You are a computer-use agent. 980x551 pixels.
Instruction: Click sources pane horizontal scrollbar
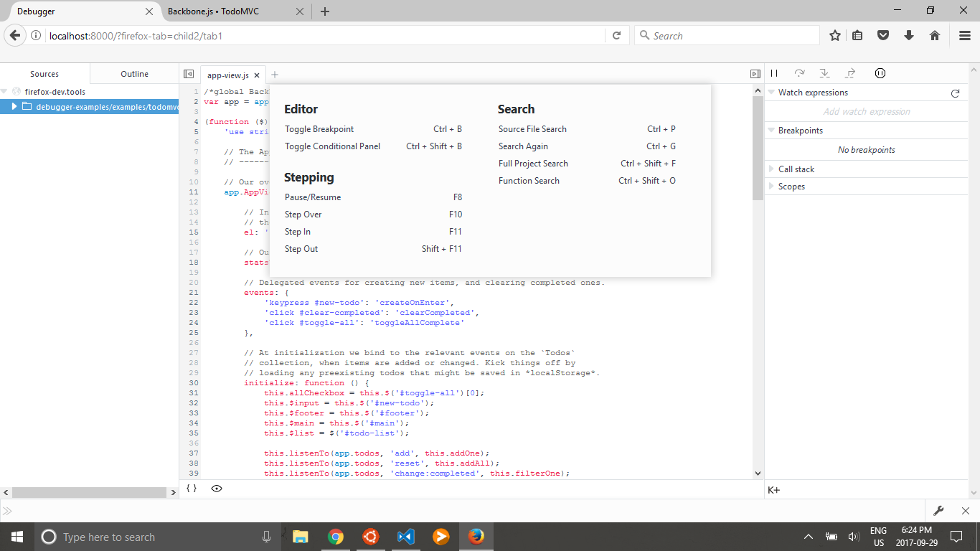click(90, 493)
